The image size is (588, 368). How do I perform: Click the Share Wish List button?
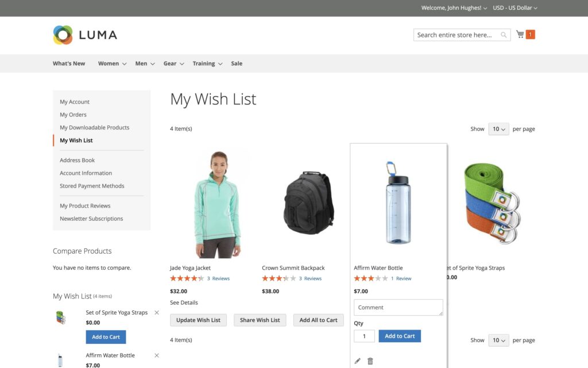point(260,320)
